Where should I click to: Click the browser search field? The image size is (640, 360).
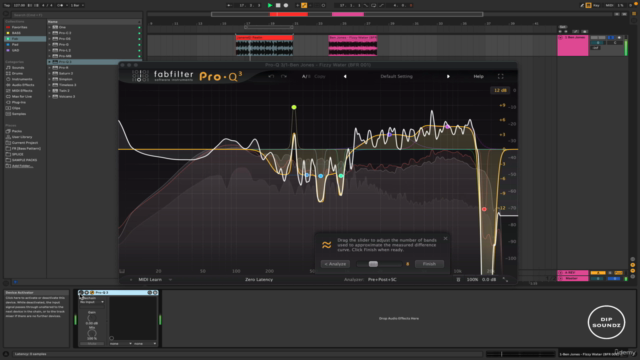pyautogui.click(x=77, y=15)
